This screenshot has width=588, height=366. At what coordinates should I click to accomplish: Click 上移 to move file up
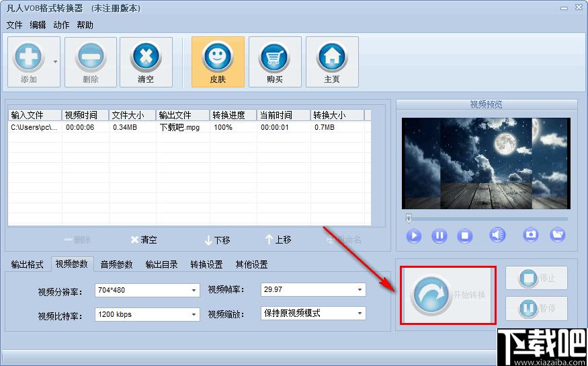[278, 240]
